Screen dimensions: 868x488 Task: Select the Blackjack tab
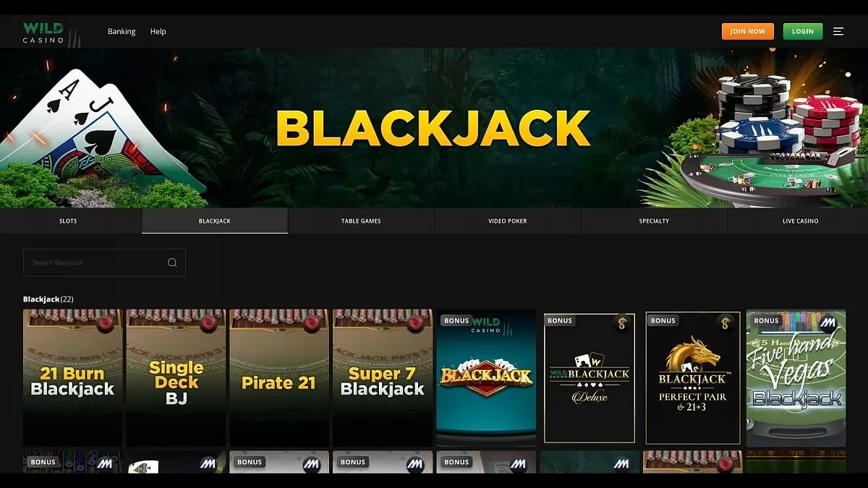(215, 221)
